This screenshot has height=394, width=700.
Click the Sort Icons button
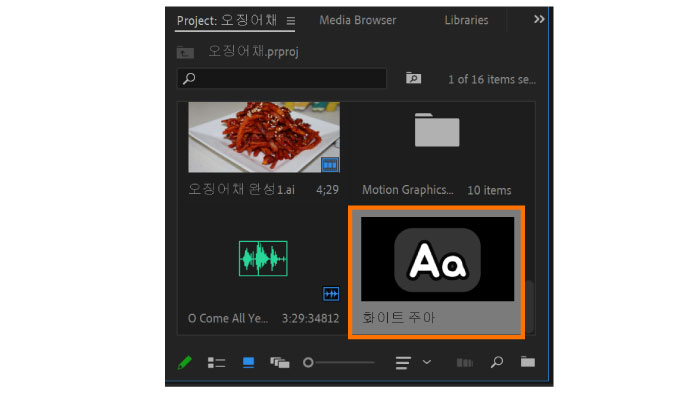[x=403, y=362]
